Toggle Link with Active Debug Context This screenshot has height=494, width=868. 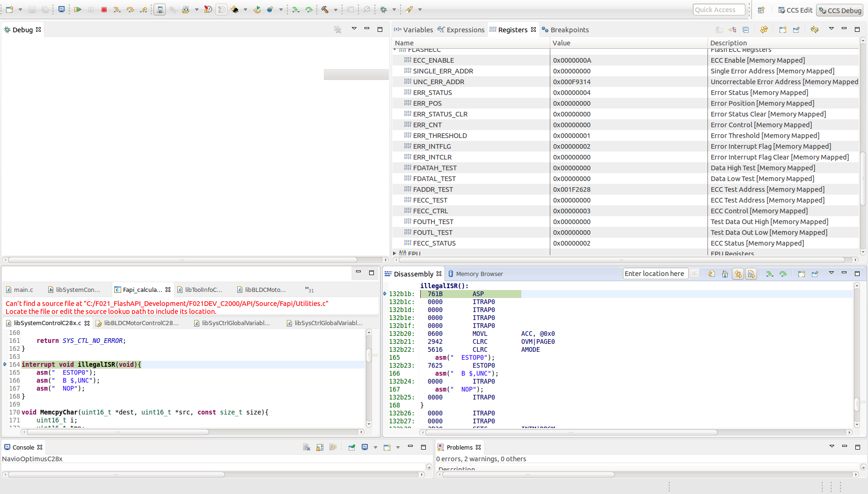click(x=738, y=274)
